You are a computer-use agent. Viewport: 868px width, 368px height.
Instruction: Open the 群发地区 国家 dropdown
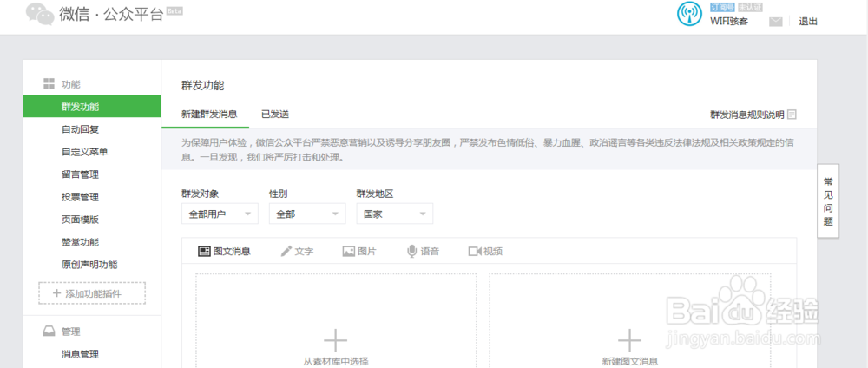click(395, 214)
